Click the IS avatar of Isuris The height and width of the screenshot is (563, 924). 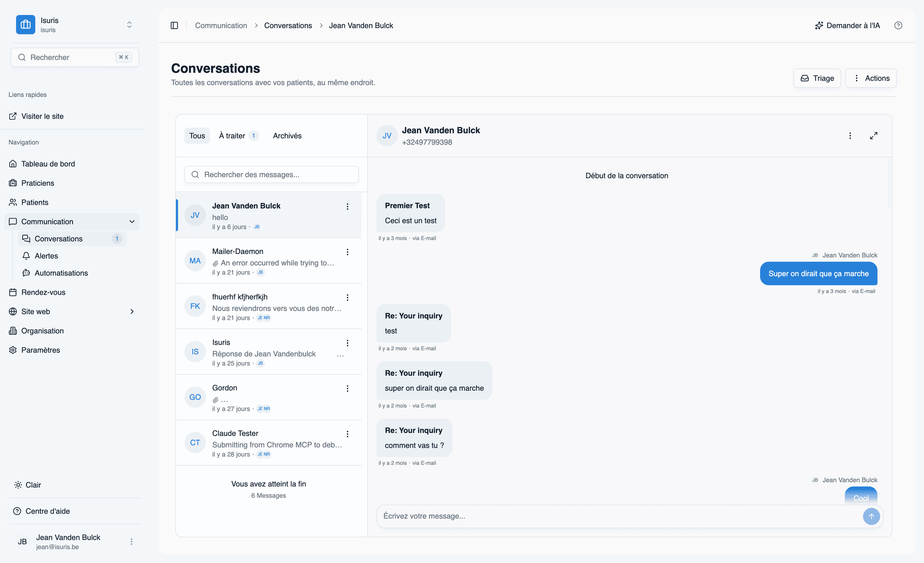pyautogui.click(x=195, y=351)
